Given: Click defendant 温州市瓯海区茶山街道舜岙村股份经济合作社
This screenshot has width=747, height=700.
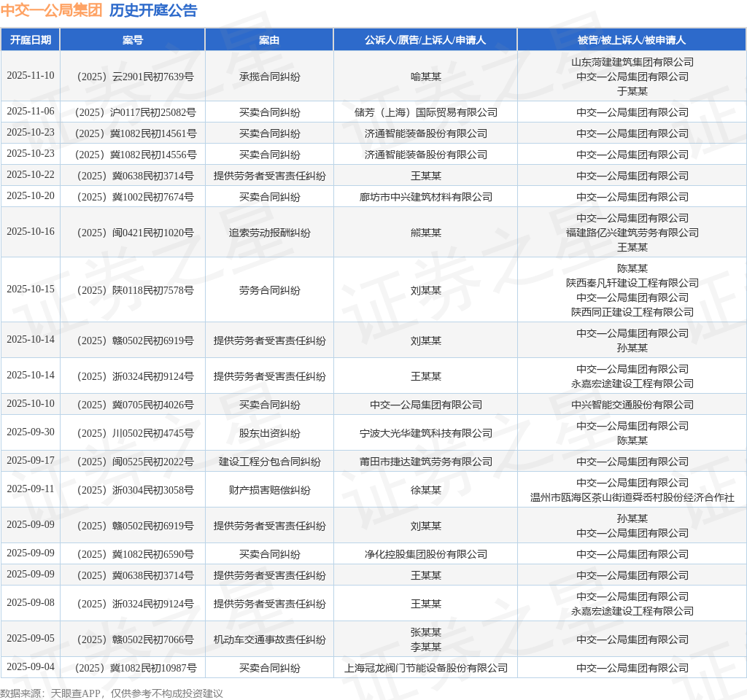Looking at the screenshot, I should (x=632, y=497).
